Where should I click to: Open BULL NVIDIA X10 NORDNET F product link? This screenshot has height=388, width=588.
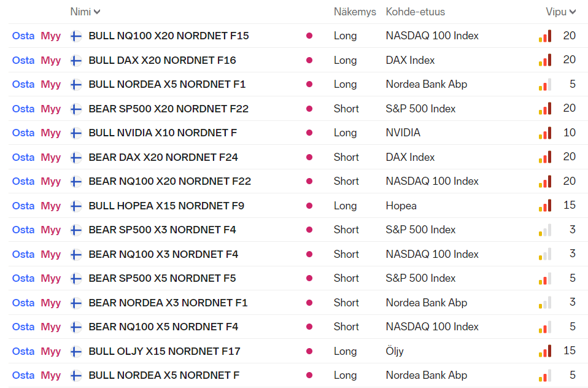[x=163, y=133]
